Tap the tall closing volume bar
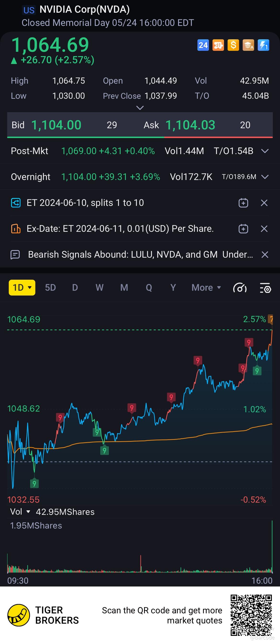 pyautogui.click(x=272, y=546)
